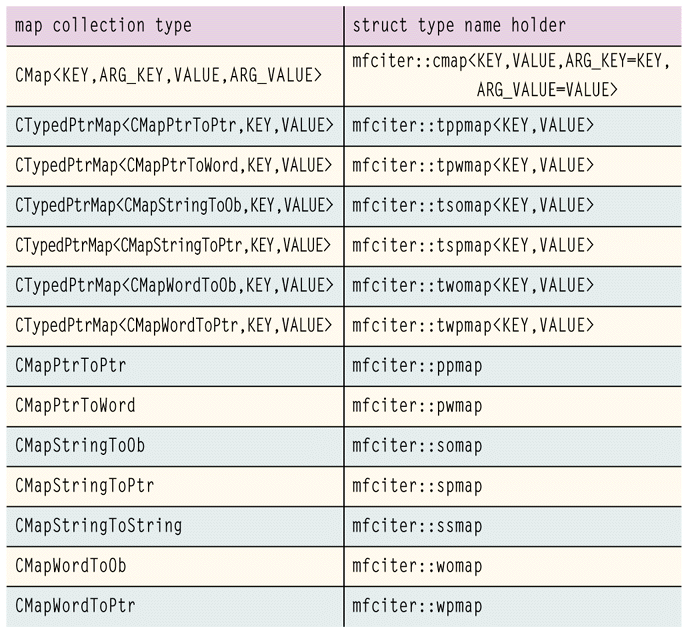Select the CMap<KEY,ARG_KEY,VALUE,ARG_VALUE> cell
This screenshot has width=686, height=631.
tap(169, 75)
